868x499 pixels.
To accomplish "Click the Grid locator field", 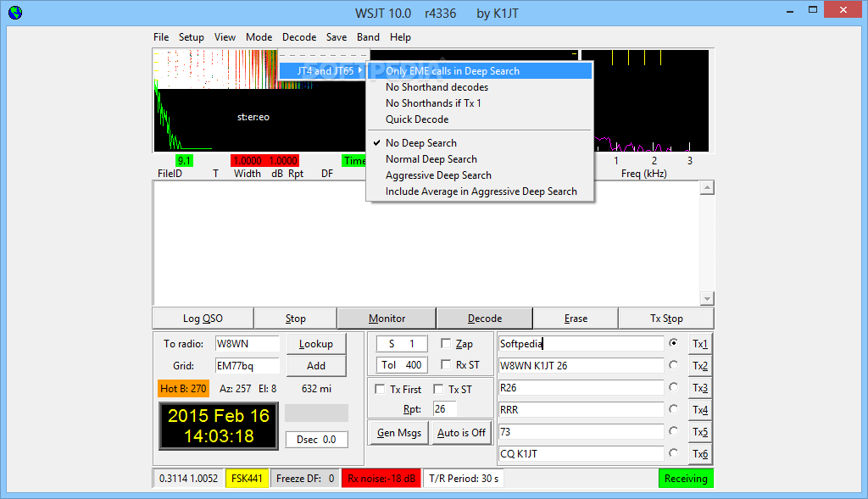I will [247, 366].
